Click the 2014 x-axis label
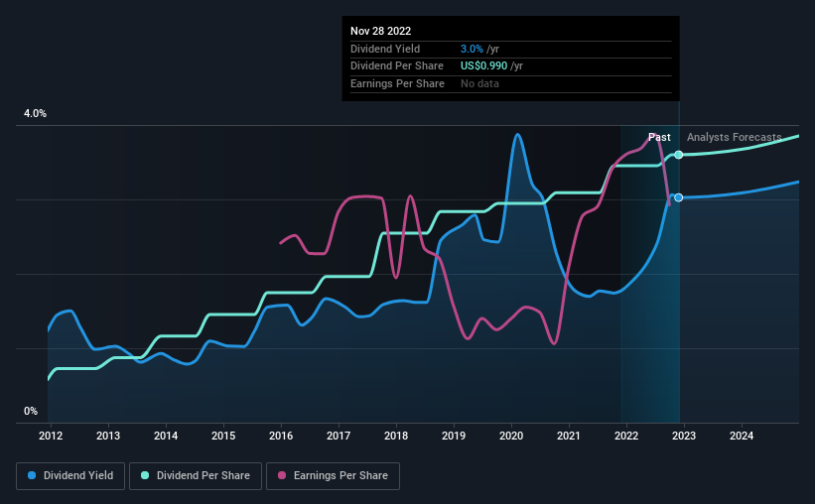This screenshot has height=504, width=815. click(166, 436)
